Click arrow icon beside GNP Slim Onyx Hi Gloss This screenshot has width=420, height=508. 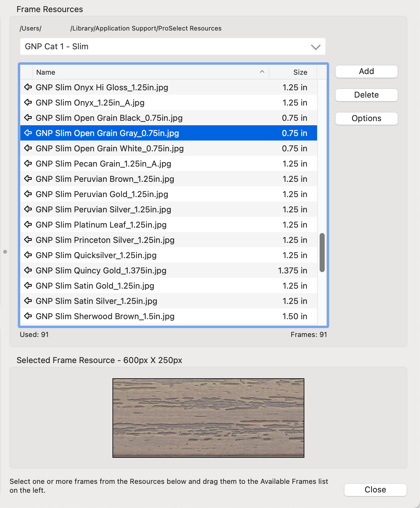coord(28,87)
